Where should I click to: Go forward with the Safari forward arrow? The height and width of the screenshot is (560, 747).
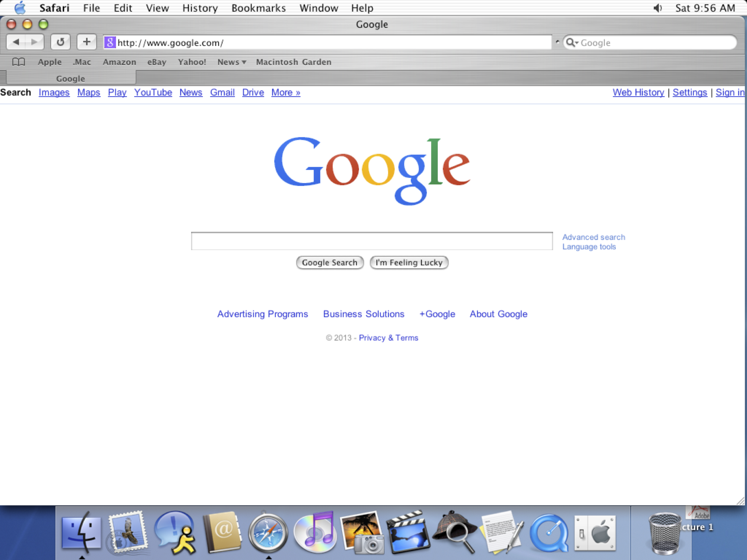[x=34, y=42]
